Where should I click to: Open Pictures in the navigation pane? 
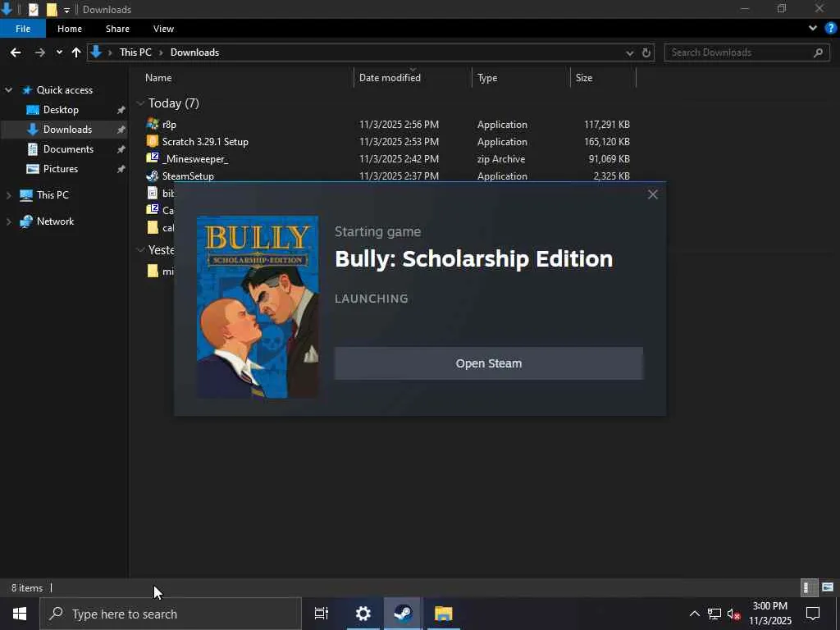point(61,169)
